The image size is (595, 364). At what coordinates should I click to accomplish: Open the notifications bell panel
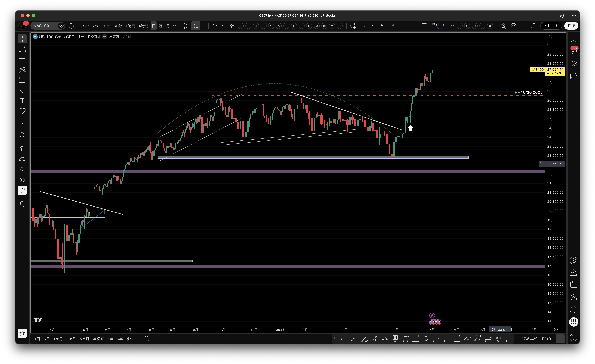pos(574,309)
